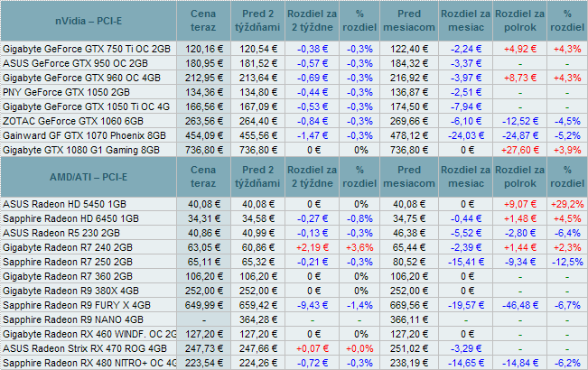Click percentage -12,5%
Screen dimensions: 588x370
pyautogui.click(x=567, y=262)
